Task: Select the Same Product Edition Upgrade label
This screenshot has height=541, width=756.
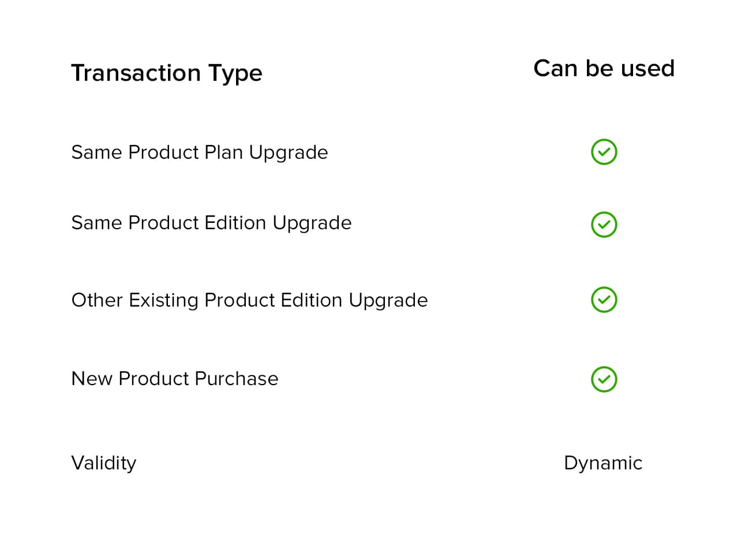Action: 211,223
